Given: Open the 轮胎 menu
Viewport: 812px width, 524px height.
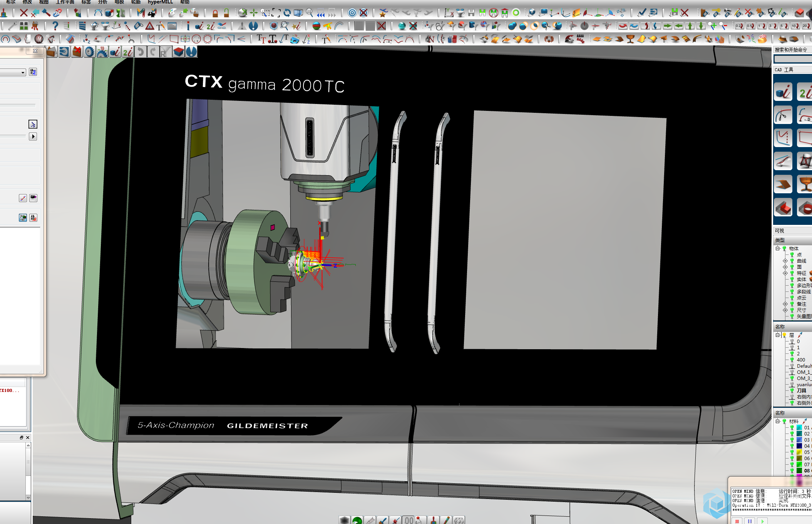Looking at the screenshot, I should pos(136,2).
